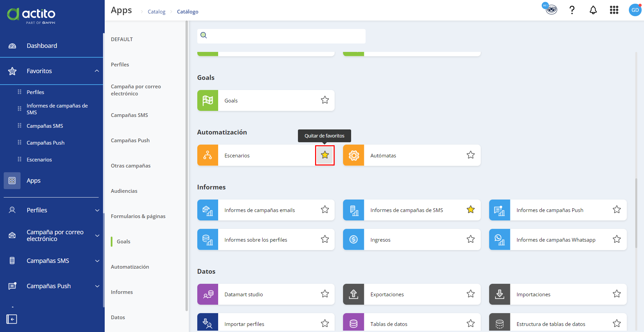Unfavorite Informes de campañas de SMS star
The width and height of the screenshot is (644, 332).
click(471, 209)
